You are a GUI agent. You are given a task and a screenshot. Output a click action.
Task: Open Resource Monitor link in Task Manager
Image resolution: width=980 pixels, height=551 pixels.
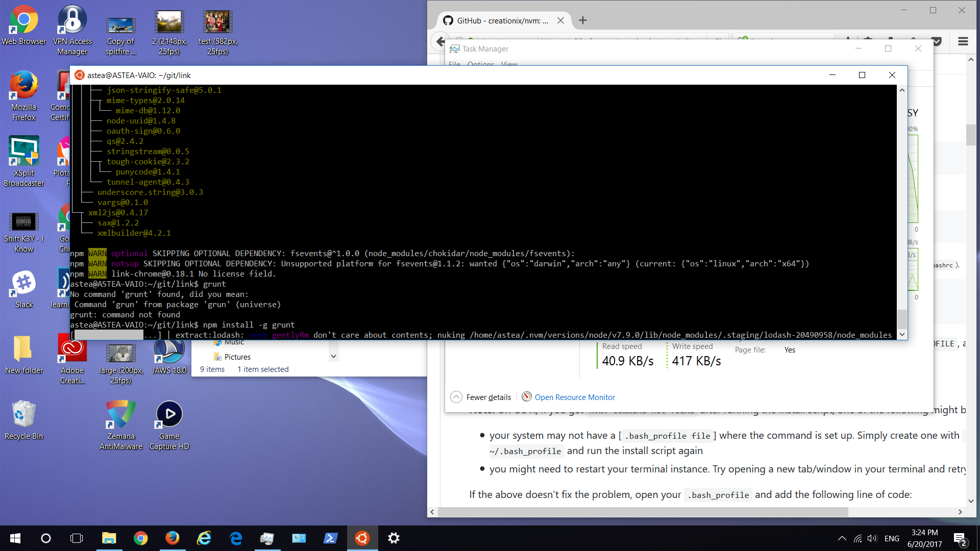(x=575, y=397)
